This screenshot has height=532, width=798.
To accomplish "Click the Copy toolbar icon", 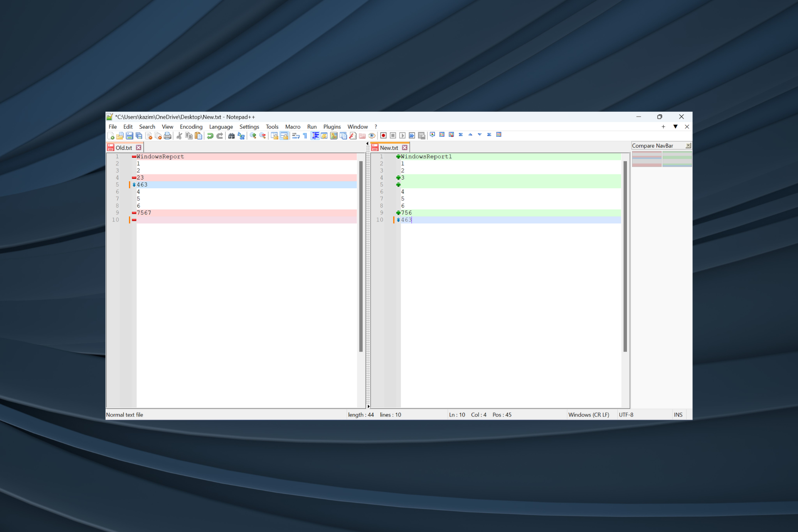I will click(189, 135).
